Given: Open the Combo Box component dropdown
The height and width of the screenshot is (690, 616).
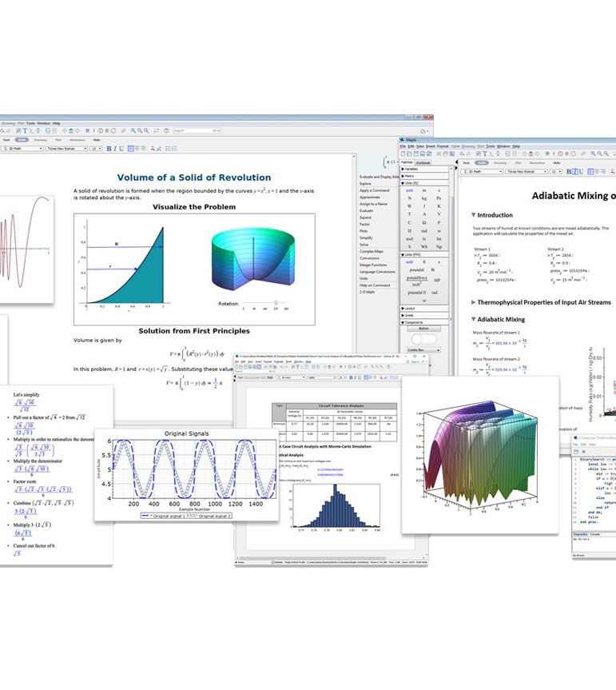Looking at the screenshot, I should point(423,350).
